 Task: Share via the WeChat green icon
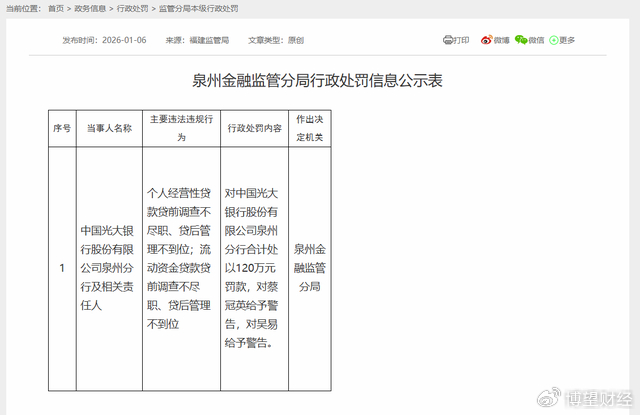[521, 40]
